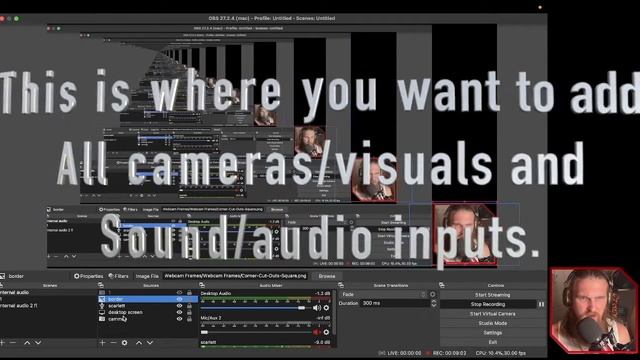
Task: Toggle visibility of source named 1
Action: [179, 293]
